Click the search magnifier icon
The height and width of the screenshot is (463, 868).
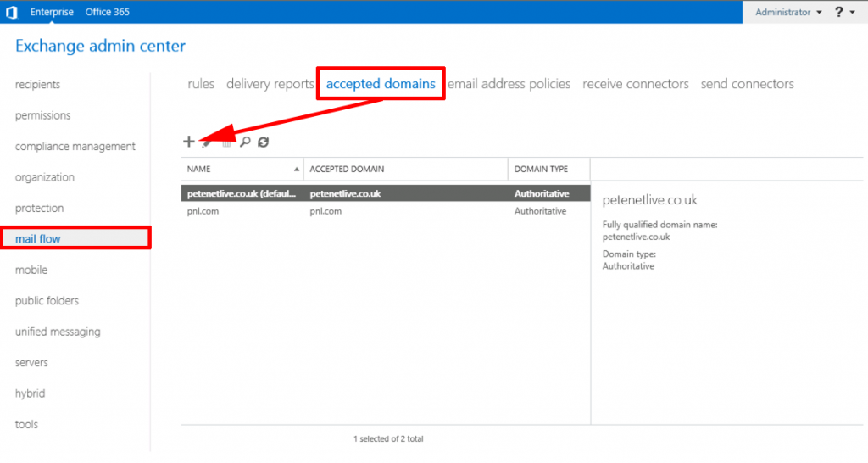(245, 142)
